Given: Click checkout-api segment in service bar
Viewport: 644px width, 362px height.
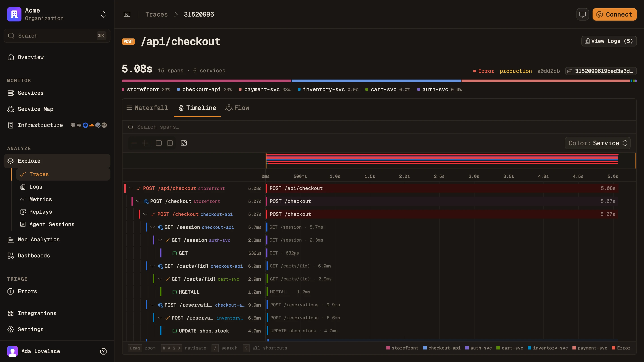Looking at the screenshot, I should pos(376,81).
